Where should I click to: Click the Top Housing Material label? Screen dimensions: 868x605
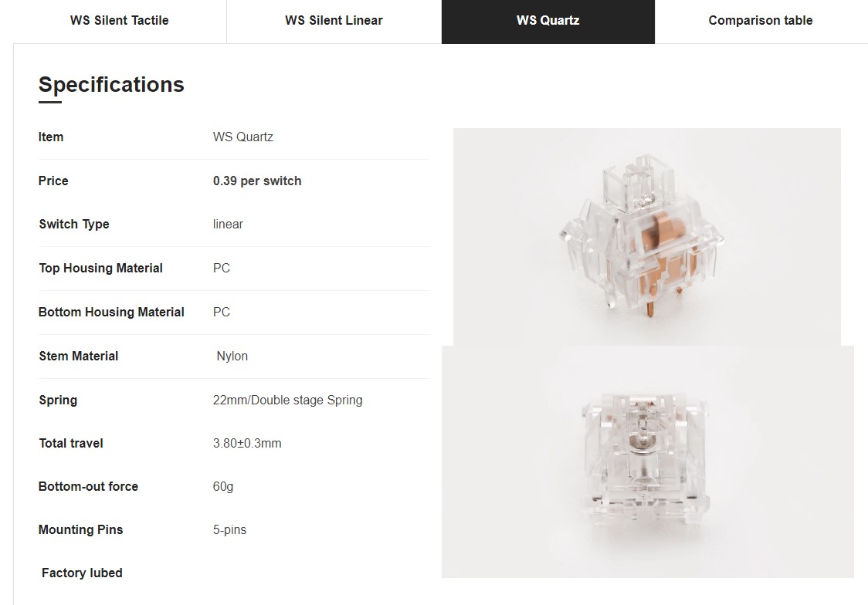click(100, 268)
